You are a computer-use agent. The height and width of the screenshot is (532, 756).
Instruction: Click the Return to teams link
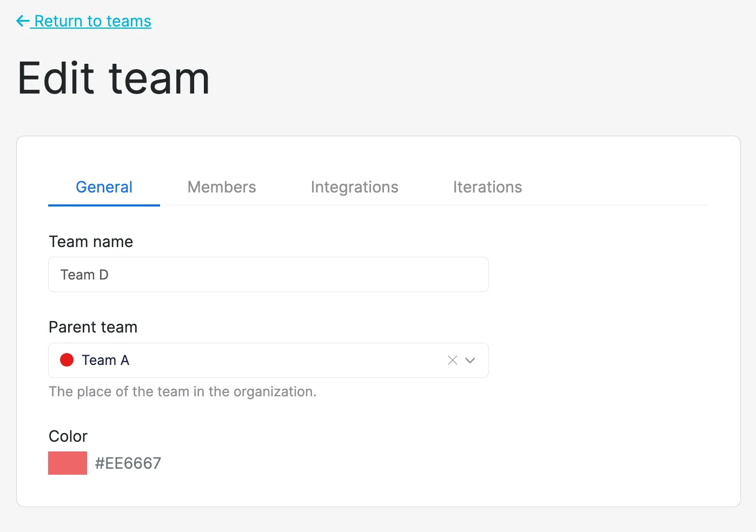point(84,21)
